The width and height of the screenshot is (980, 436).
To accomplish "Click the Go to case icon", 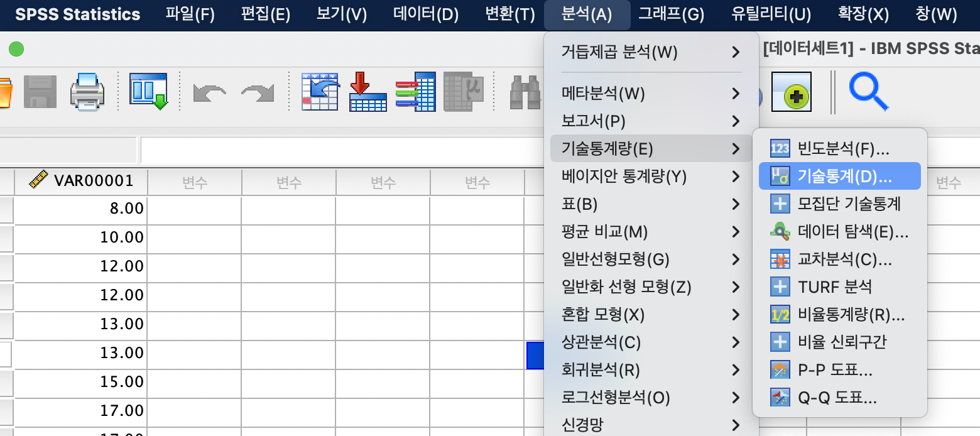I will (320, 92).
